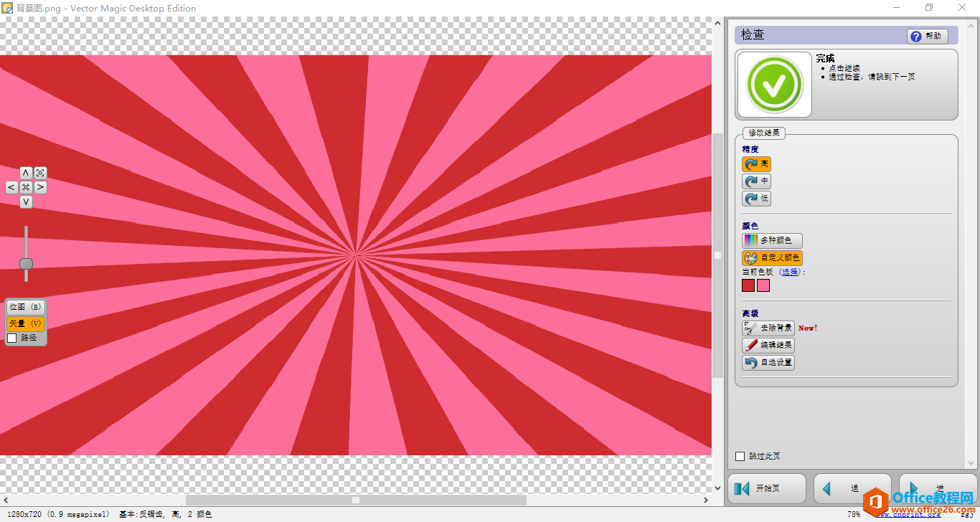
Task: Click the canvas vertical scrollbar thumb
Action: click(717, 255)
